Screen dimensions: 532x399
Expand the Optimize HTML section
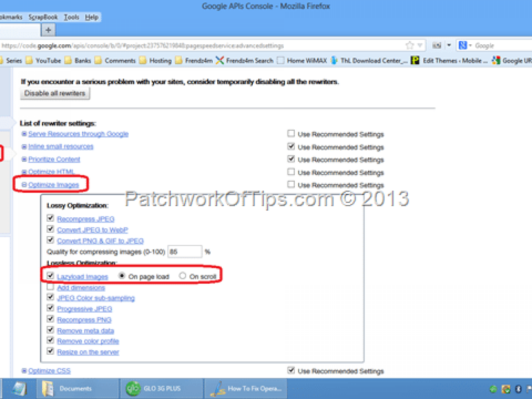click(24, 172)
